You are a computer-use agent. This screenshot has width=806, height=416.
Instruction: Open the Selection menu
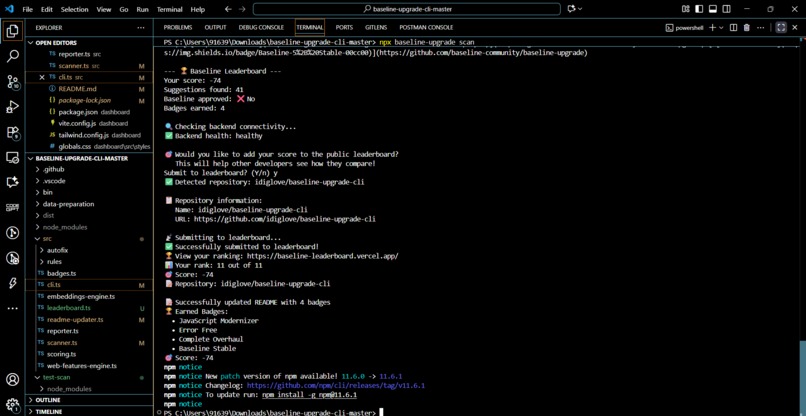[75, 9]
